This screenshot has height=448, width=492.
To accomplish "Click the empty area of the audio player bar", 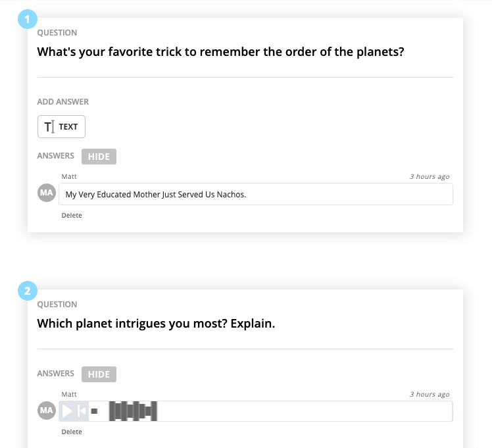I will [x=305, y=411].
